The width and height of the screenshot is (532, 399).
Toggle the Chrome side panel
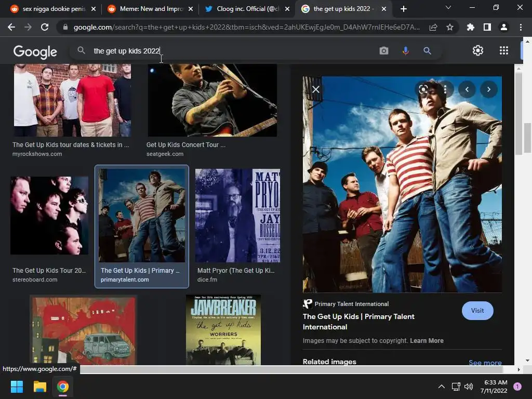(487, 27)
